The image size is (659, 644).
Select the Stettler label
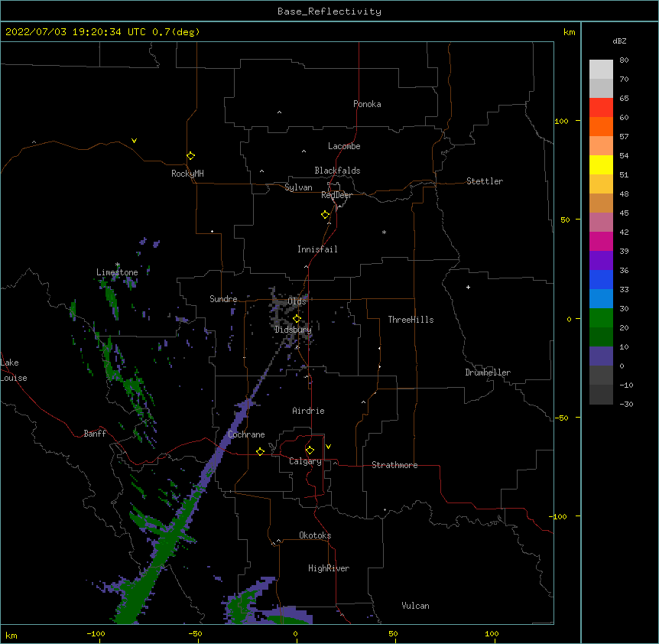[485, 181]
